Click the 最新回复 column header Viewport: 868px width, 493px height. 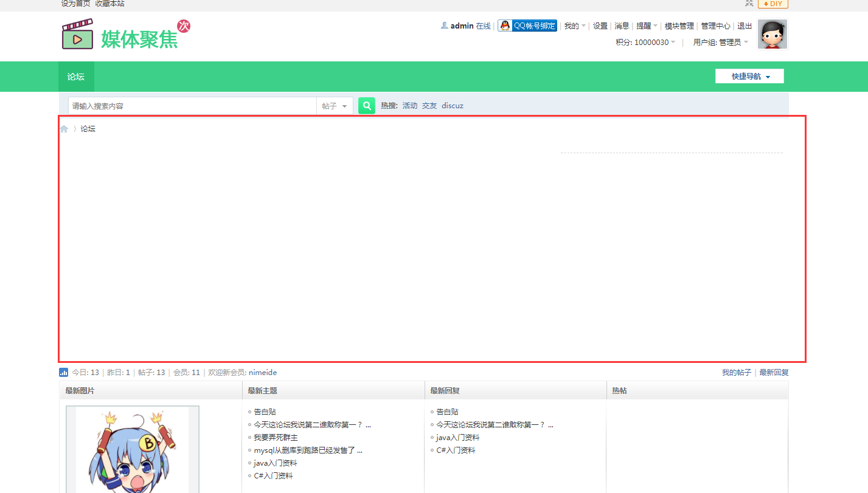tap(445, 391)
